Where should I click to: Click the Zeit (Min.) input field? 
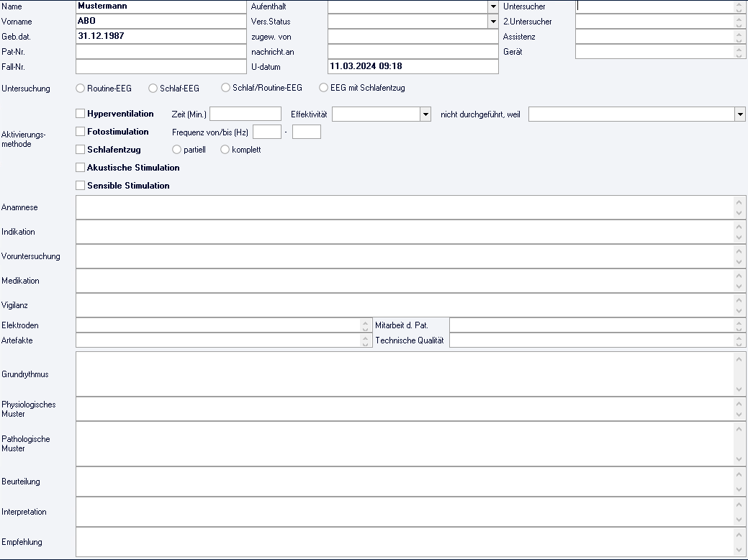click(245, 114)
